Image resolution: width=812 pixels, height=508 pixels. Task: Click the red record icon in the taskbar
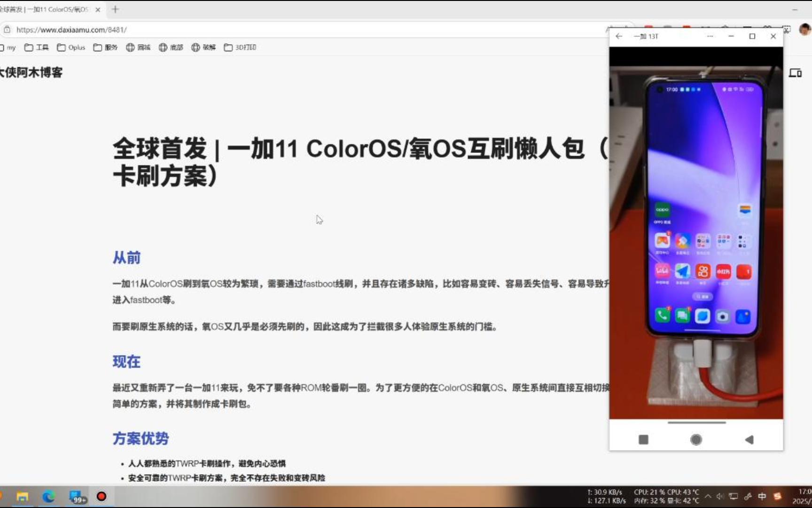101,497
